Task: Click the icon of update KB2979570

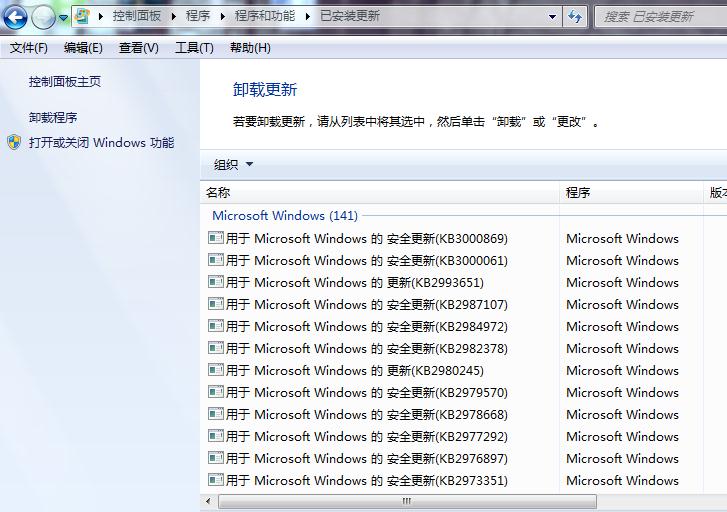Action: coord(216,392)
